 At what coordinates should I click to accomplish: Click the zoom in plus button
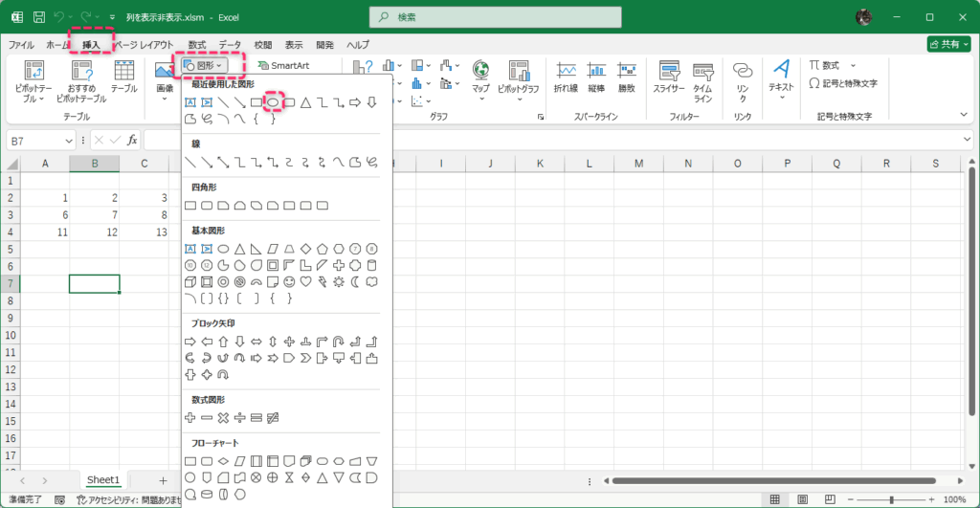click(933, 499)
